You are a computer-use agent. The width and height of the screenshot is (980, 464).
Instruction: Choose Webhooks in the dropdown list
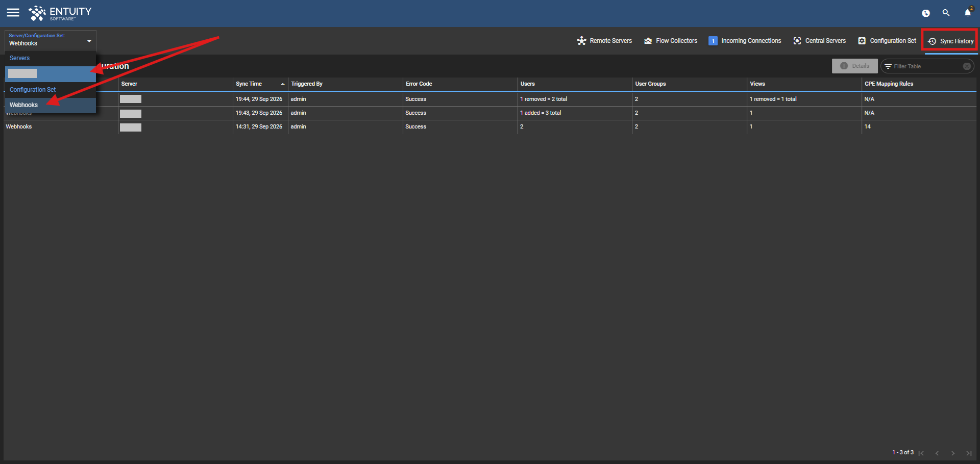[x=50, y=105]
